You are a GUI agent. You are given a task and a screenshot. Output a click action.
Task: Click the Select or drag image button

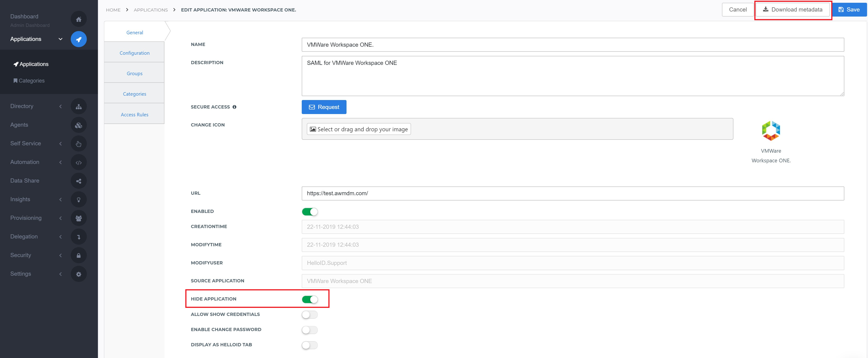coord(358,129)
